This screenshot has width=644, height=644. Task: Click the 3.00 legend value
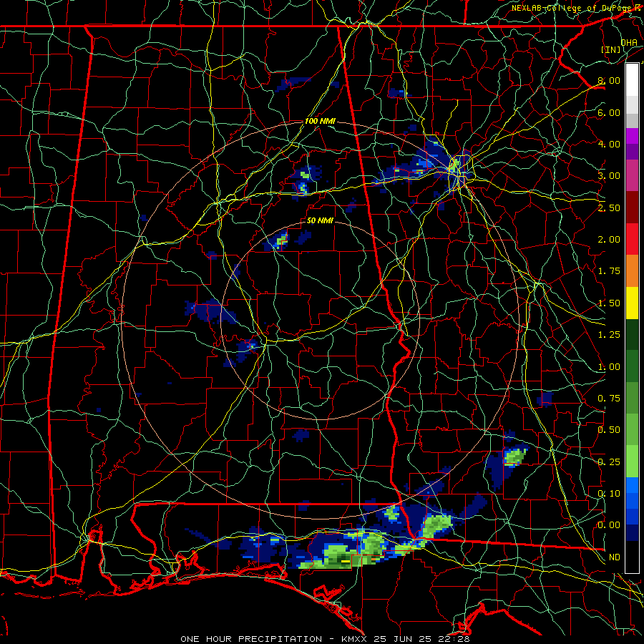[x=609, y=176]
